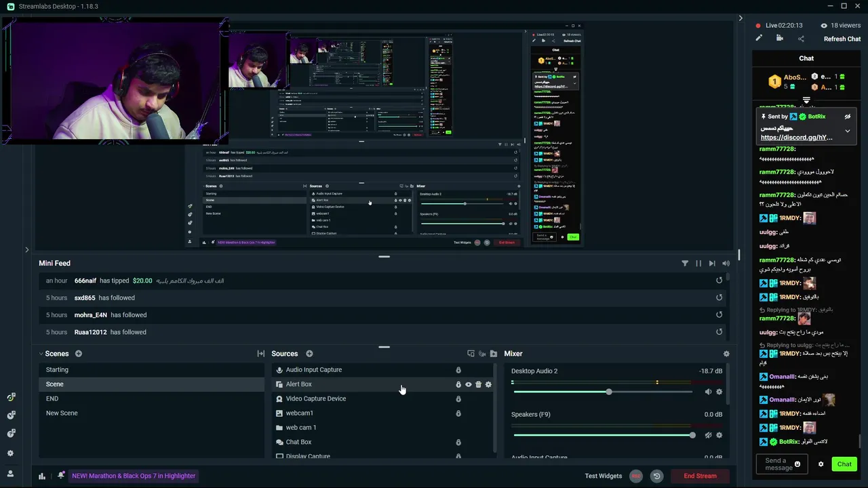Click the camera icon beside the edit pencil

click(780, 39)
